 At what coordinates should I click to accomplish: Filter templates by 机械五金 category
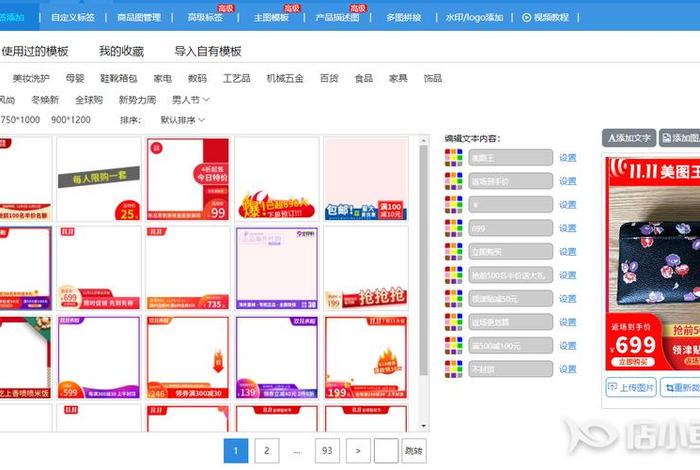(x=285, y=79)
